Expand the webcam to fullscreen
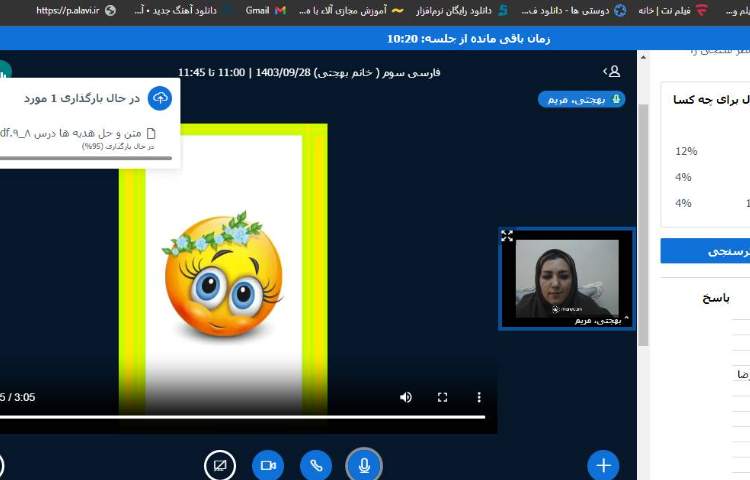This screenshot has width=750, height=480. point(507,235)
